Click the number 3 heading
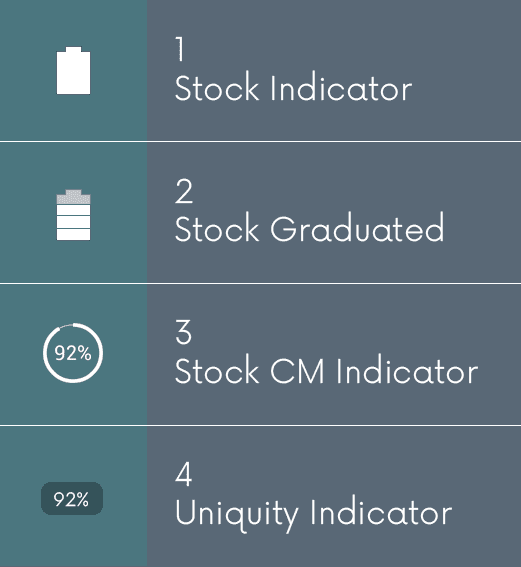The image size is (521, 567). [183, 332]
